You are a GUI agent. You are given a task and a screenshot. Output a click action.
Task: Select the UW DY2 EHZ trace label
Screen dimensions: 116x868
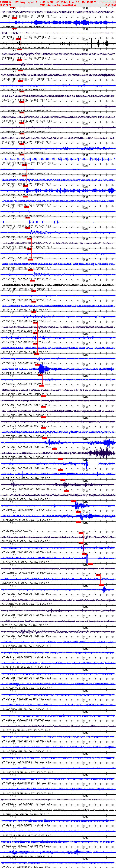coord(26,258)
